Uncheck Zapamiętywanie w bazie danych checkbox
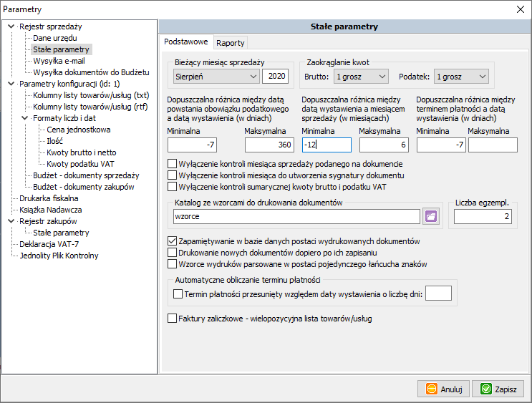This screenshot has height=403, width=532. click(172, 241)
